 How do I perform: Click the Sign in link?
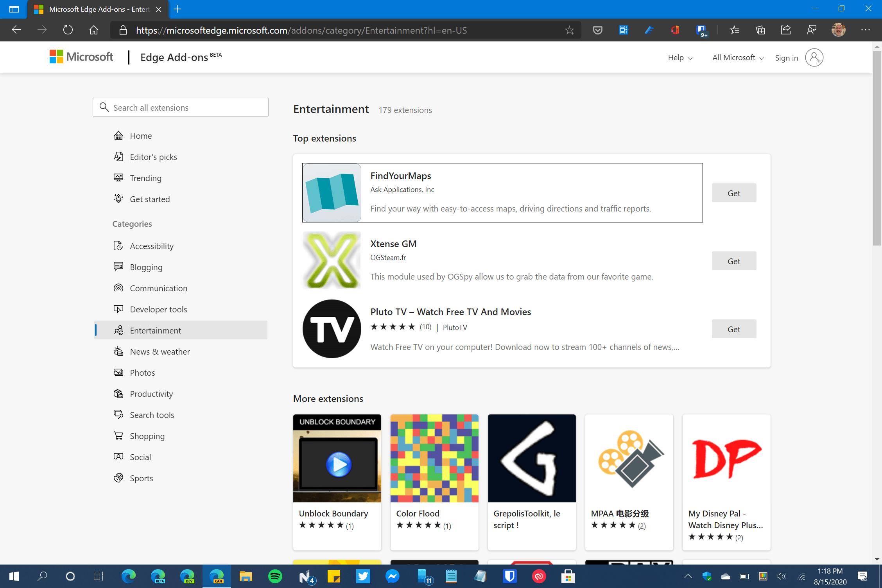[786, 57]
